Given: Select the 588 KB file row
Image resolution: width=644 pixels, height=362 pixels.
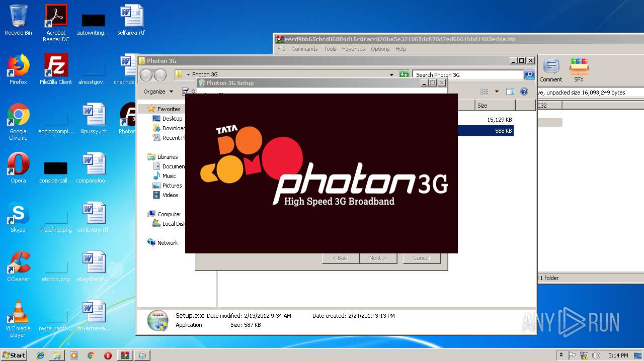Looking at the screenshot, I should 486,131.
